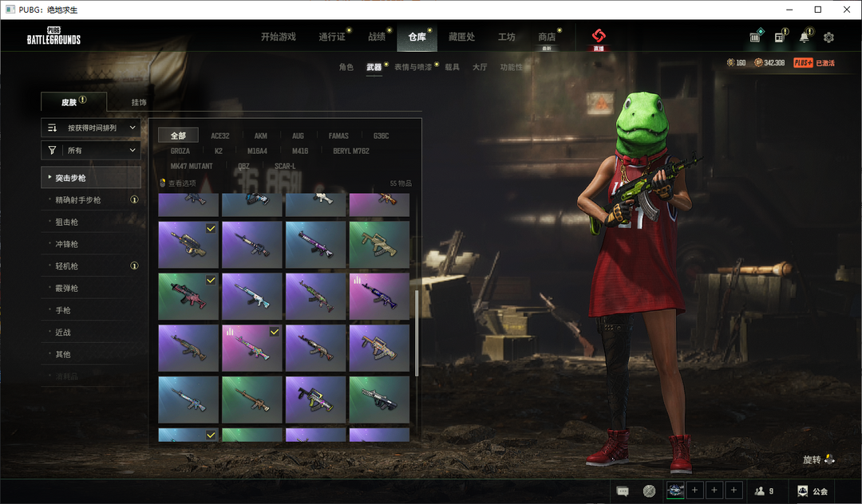Select the 其他 category
Screen dimensions: 862x504
(x=91, y=354)
